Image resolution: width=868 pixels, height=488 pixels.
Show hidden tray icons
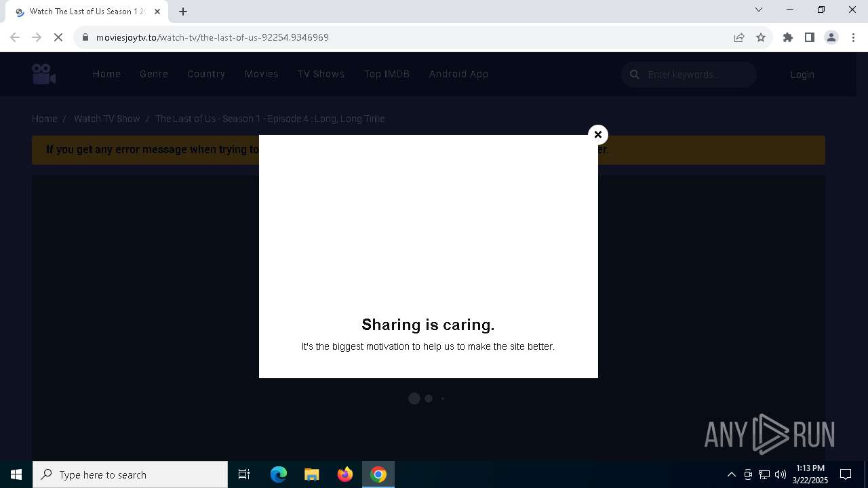pos(731,474)
